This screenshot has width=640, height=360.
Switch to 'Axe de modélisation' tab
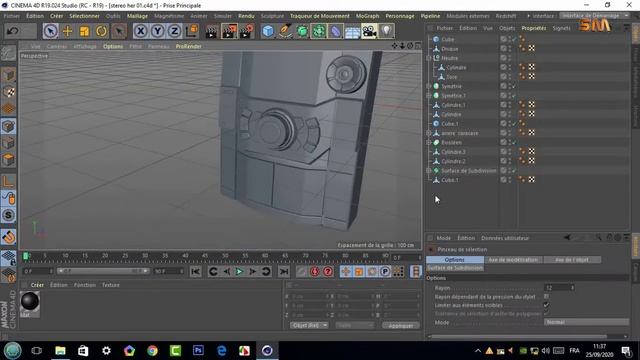(x=513, y=260)
